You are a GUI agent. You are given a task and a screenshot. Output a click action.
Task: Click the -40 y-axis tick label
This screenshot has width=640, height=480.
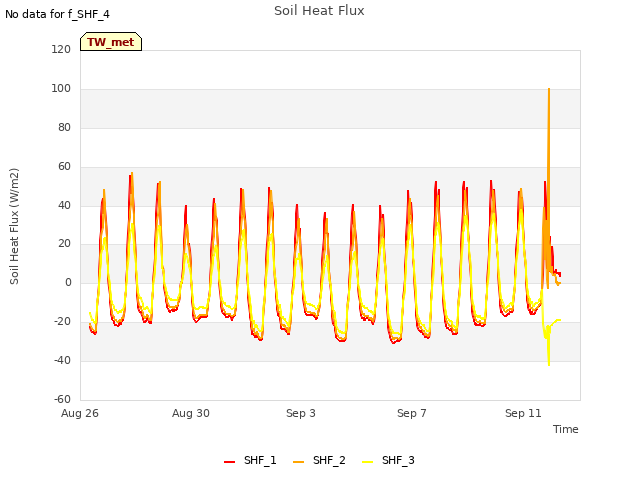click(62, 360)
